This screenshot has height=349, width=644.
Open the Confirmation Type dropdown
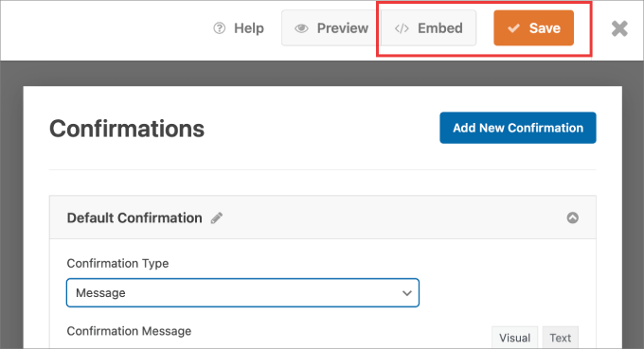coord(242,293)
